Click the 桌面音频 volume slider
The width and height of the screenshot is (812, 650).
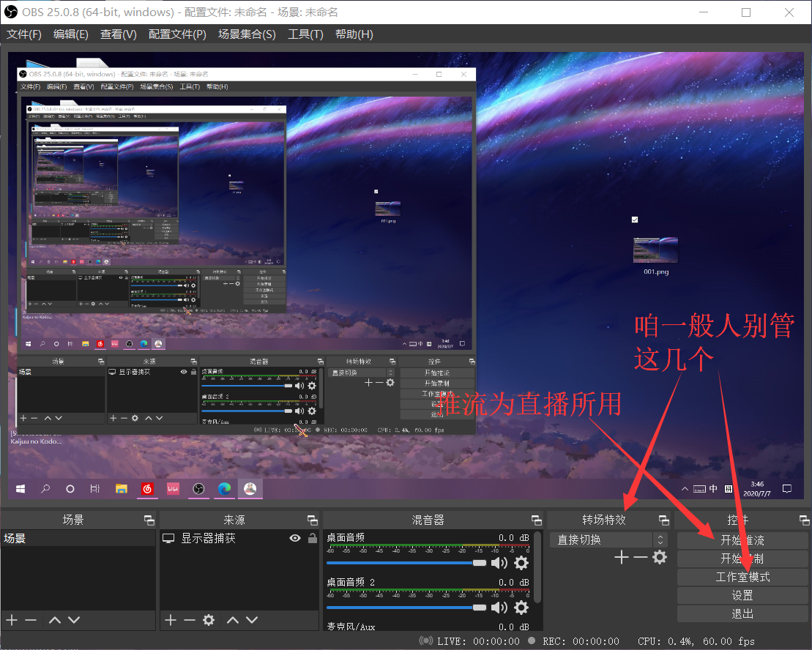coord(406,563)
